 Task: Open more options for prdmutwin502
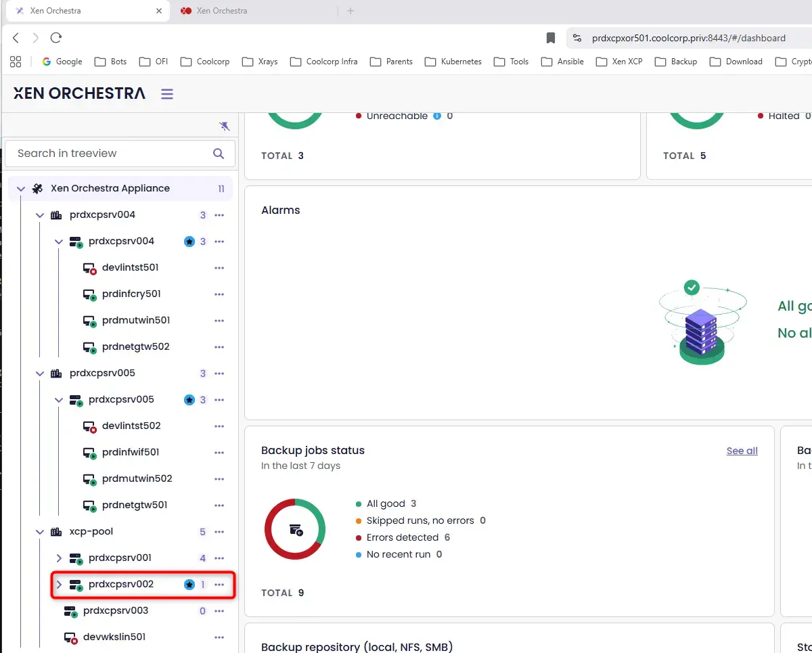(219, 479)
